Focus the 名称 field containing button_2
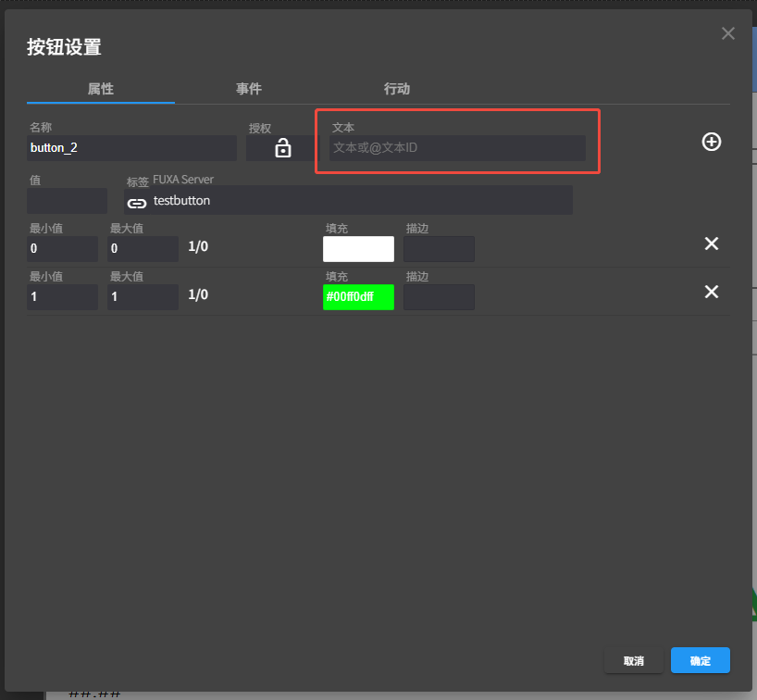The image size is (757, 700). [x=131, y=148]
